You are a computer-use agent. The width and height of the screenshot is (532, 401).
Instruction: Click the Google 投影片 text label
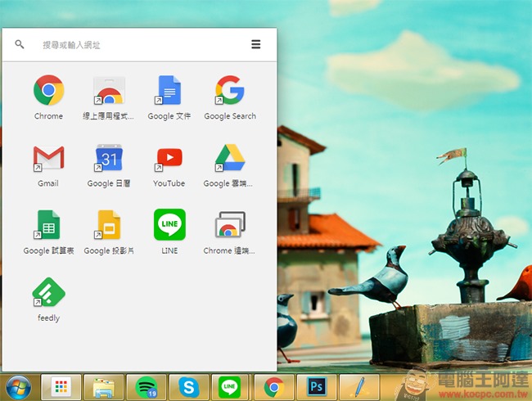[x=109, y=250]
